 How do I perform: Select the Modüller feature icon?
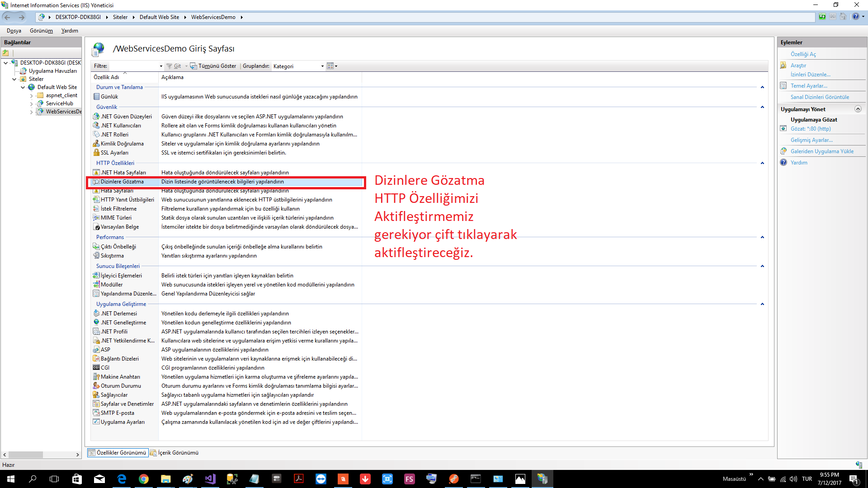[x=96, y=285]
